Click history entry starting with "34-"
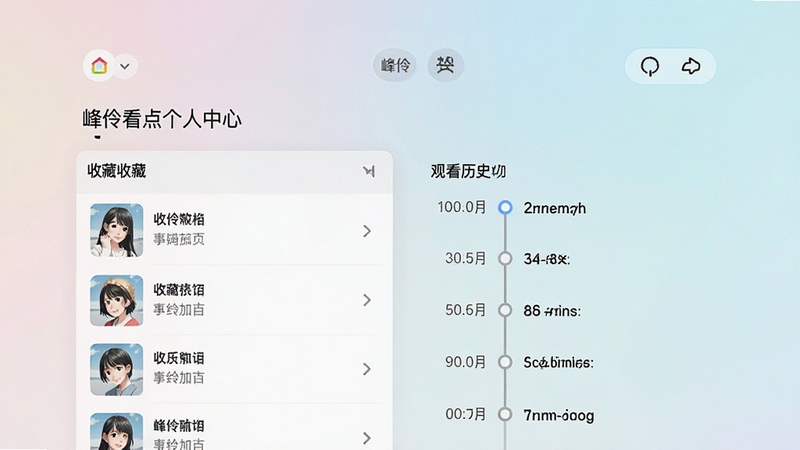 (546, 259)
